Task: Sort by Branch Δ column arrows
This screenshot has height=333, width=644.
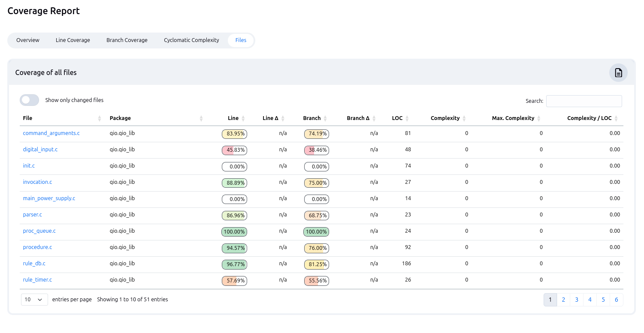Action: tap(374, 118)
